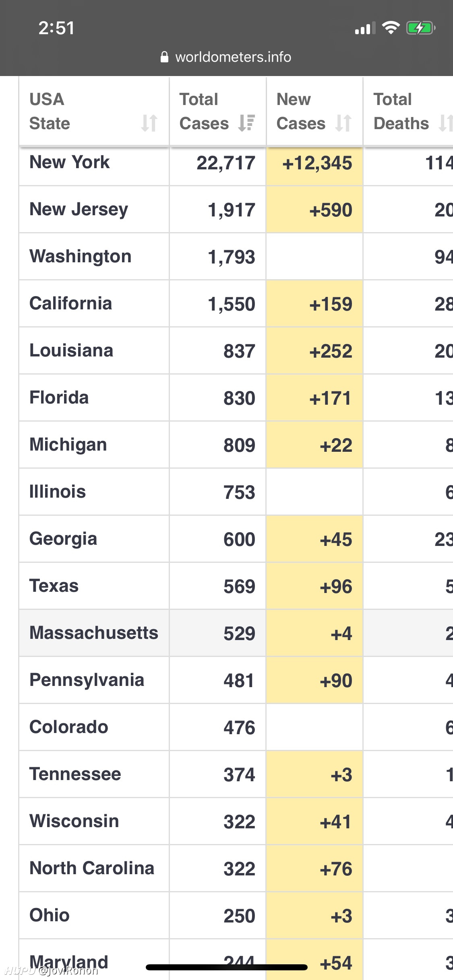Tap the Wi-Fi status icon
The width and height of the screenshot is (453, 980).
pyautogui.click(x=391, y=28)
